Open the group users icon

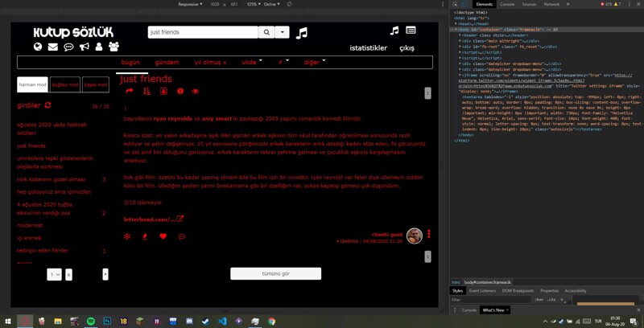pos(114,47)
